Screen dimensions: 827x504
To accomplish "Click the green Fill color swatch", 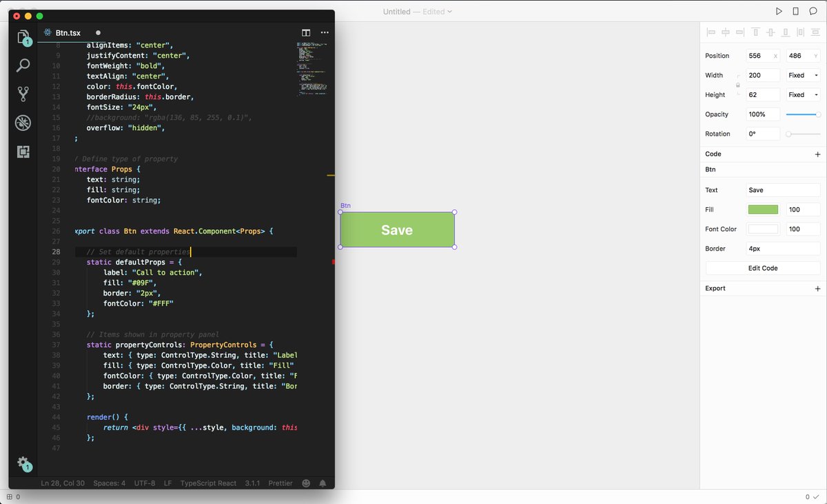I will [763, 209].
